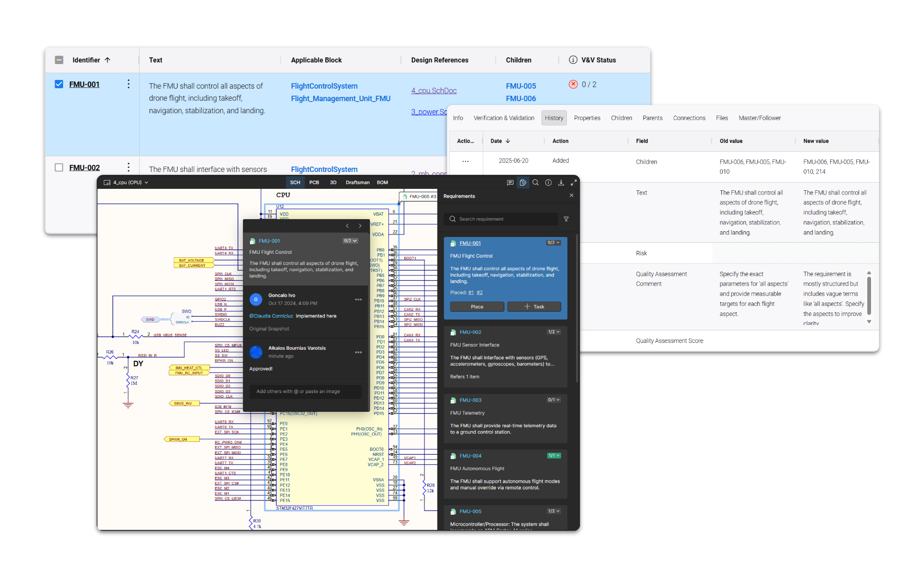The height and width of the screenshot is (578, 924).
Task: Open the Verification & Validation tab
Action: point(504,118)
